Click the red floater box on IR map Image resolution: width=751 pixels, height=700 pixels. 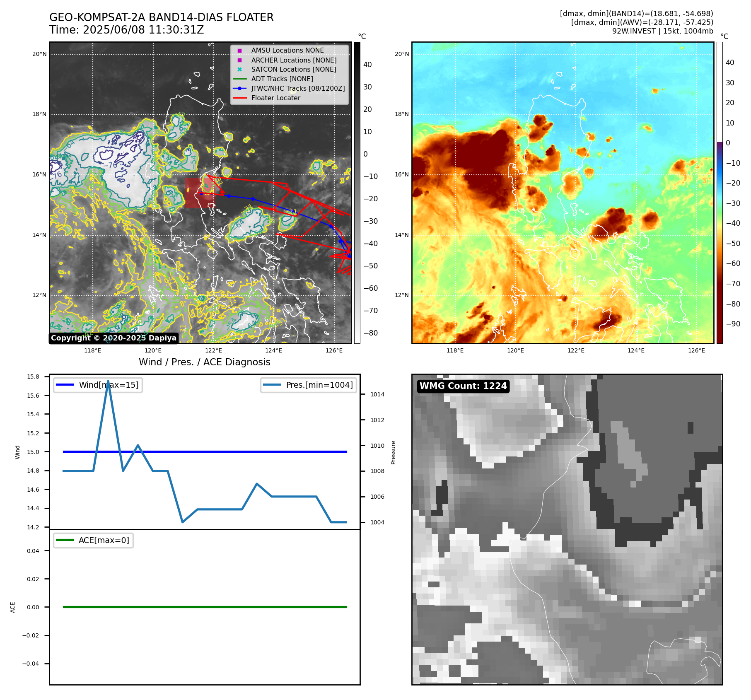[x=200, y=193]
